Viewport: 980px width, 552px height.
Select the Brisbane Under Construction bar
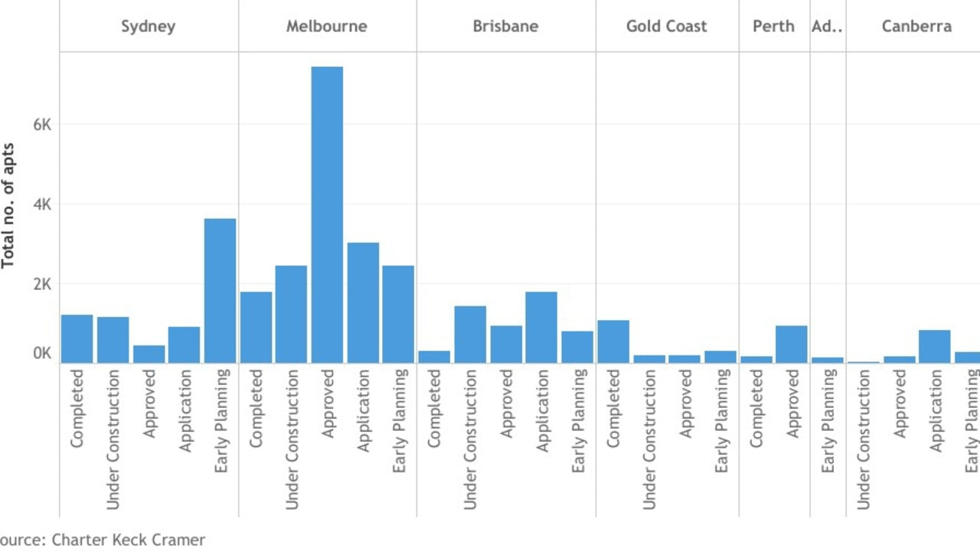pyautogui.click(x=470, y=335)
